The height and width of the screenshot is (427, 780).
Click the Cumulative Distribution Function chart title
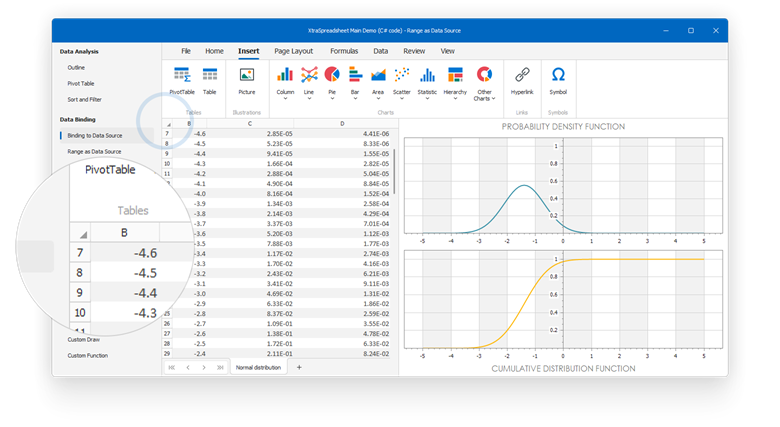pos(563,368)
